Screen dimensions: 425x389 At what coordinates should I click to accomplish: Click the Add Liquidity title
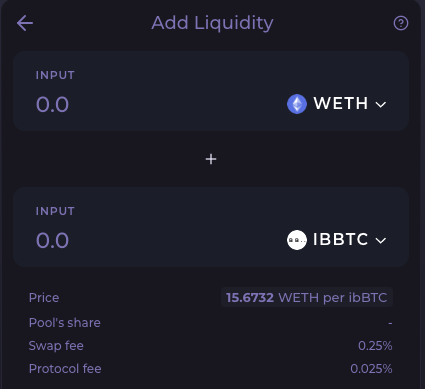(x=212, y=23)
